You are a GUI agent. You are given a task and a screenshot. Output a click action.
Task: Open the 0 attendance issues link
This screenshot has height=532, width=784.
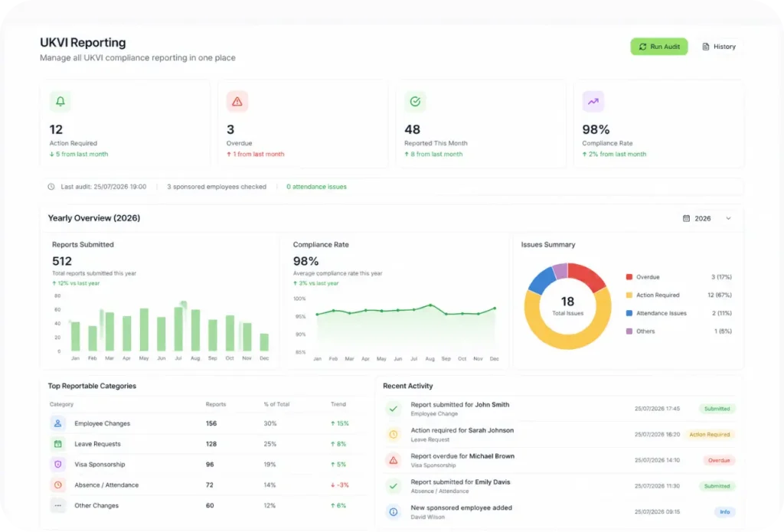[316, 187]
